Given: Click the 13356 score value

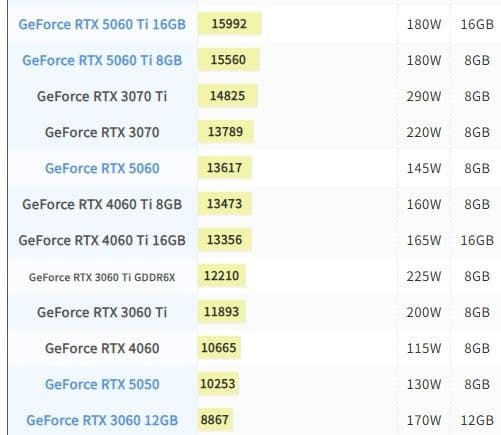Looking at the screenshot, I should pos(224,240).
